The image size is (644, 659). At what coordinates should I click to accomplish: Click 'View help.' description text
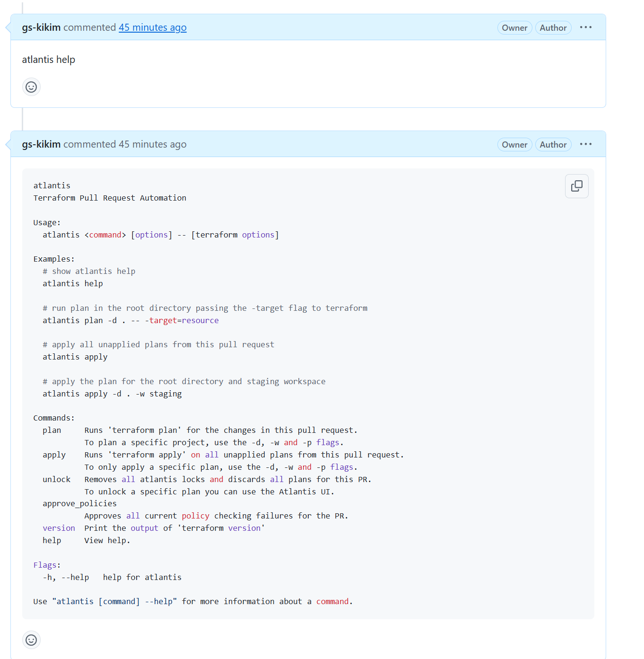pos(107,540)
